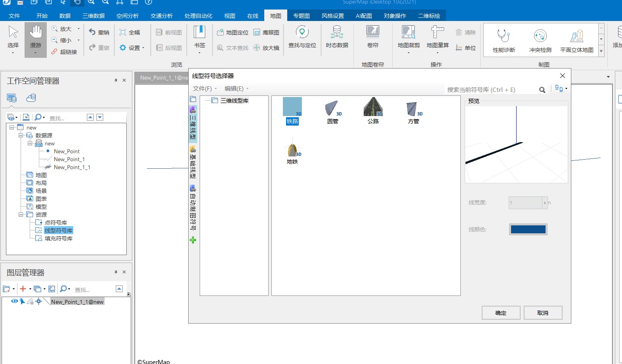The image size is (622, 364).
Task: Select the 三维线型库 tree node
Action: [235, 101]
